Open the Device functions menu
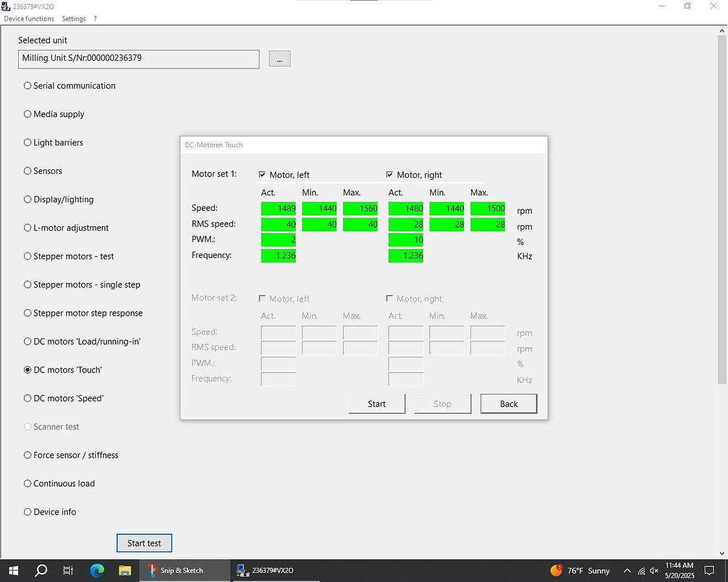 pos(29,19)
